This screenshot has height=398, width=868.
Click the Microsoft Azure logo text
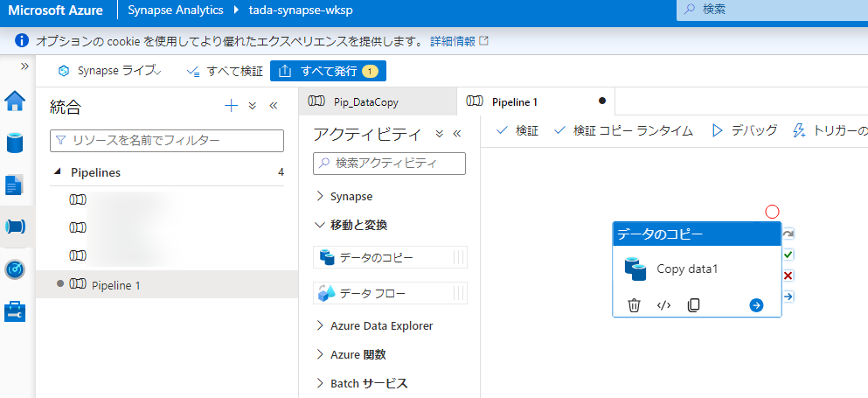55,10
